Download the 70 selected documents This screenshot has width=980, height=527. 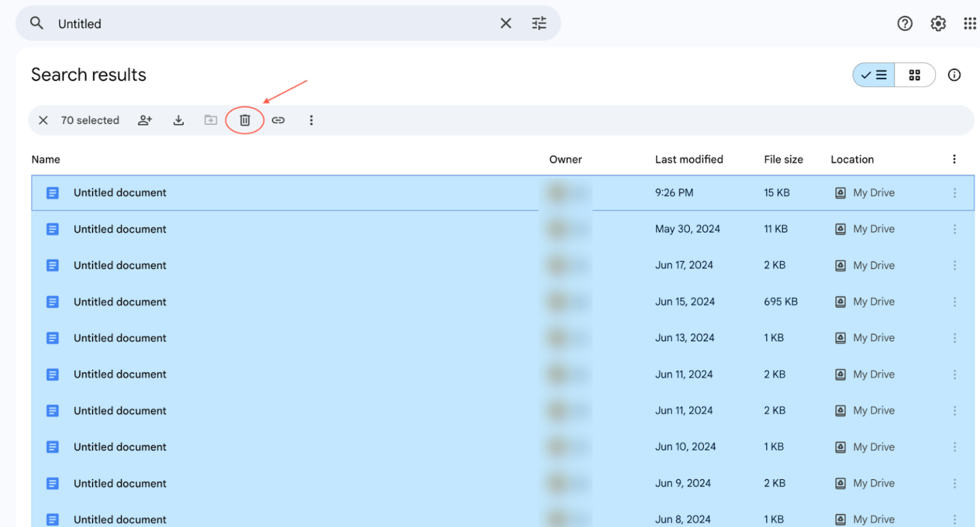coord(179,120)
